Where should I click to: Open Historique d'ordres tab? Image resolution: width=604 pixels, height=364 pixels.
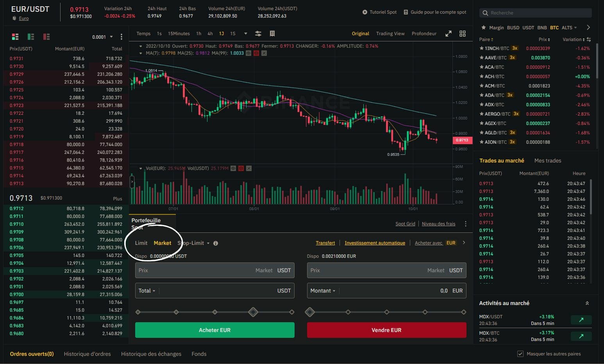tap(87, 354)
